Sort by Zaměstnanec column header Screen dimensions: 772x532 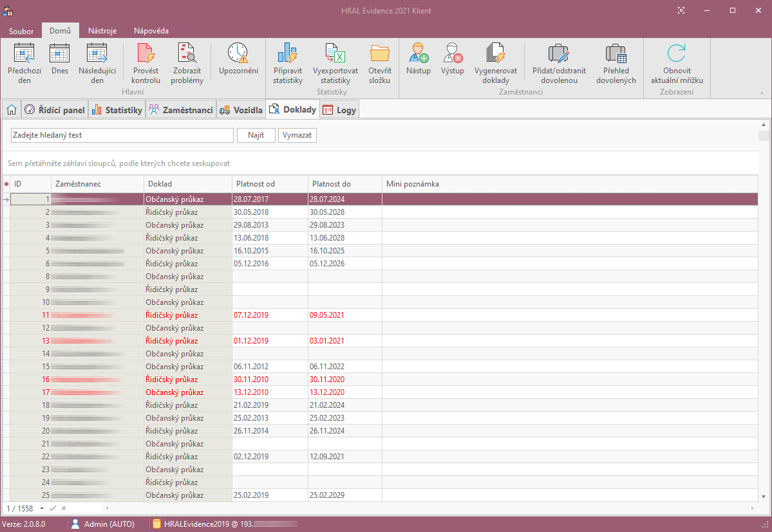[97, 184]
